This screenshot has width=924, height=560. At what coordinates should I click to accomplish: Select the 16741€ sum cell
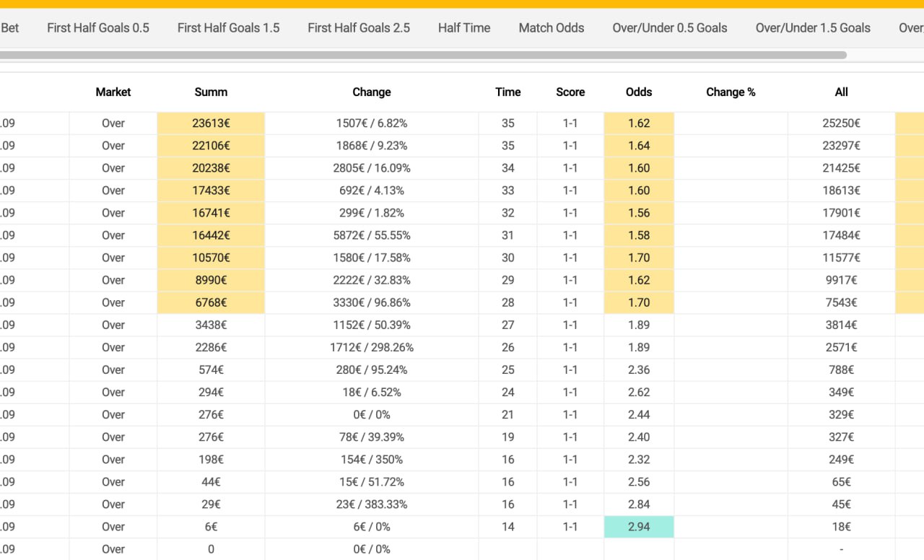click(211, 213)
